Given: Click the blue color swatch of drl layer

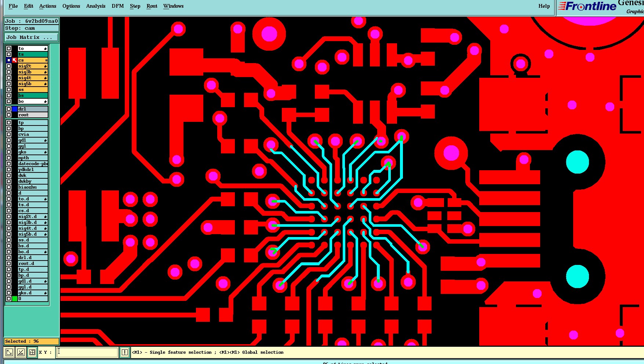Looking at the screenshot, I should (x=15, y=109).
